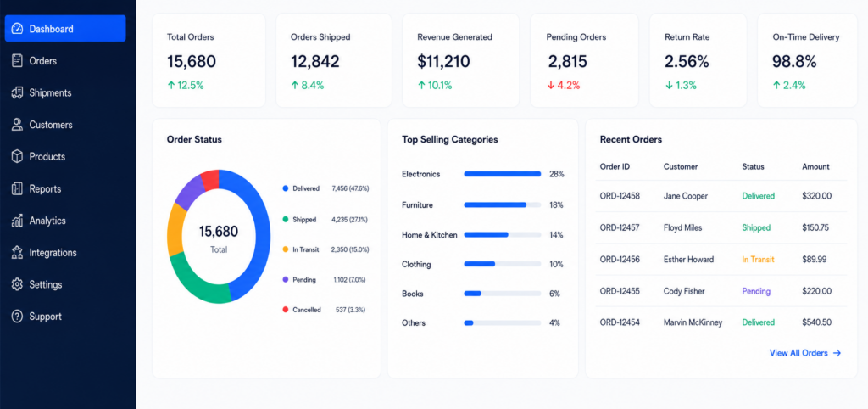868x409 pixels.
Task: Open the Analytics chart icon
Action: click(x=17, y=221)
